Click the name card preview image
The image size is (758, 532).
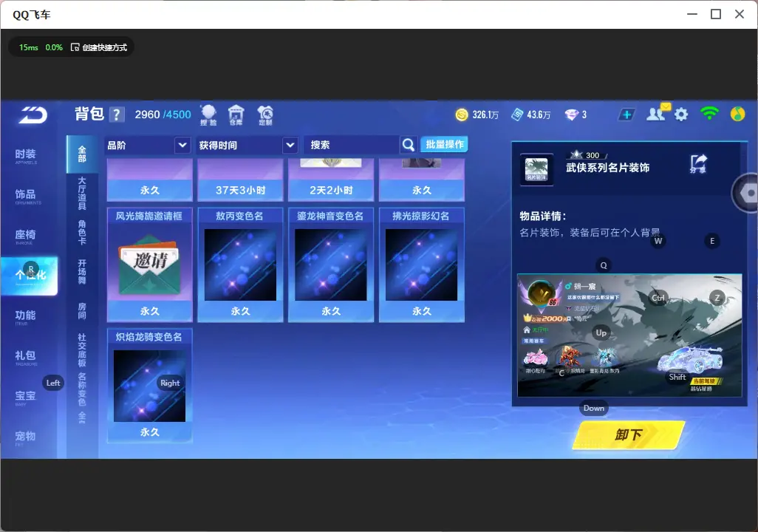click(x=629, y=335)
